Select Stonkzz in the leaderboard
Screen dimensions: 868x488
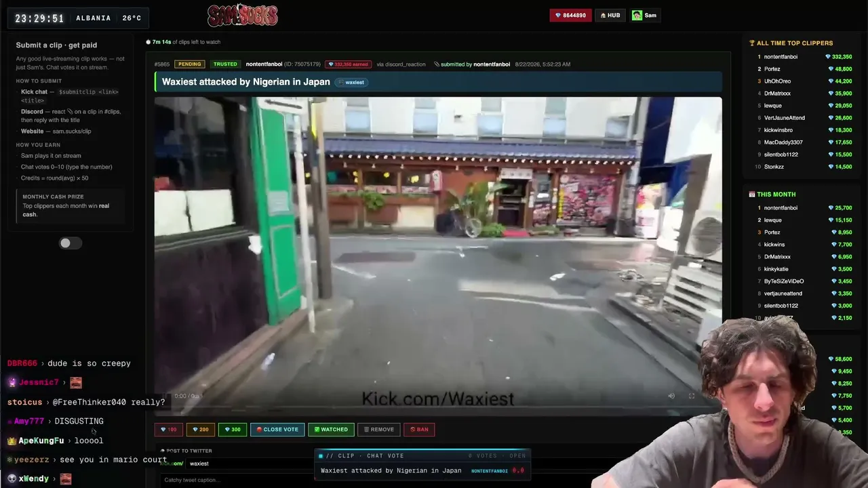pos(774,167)
